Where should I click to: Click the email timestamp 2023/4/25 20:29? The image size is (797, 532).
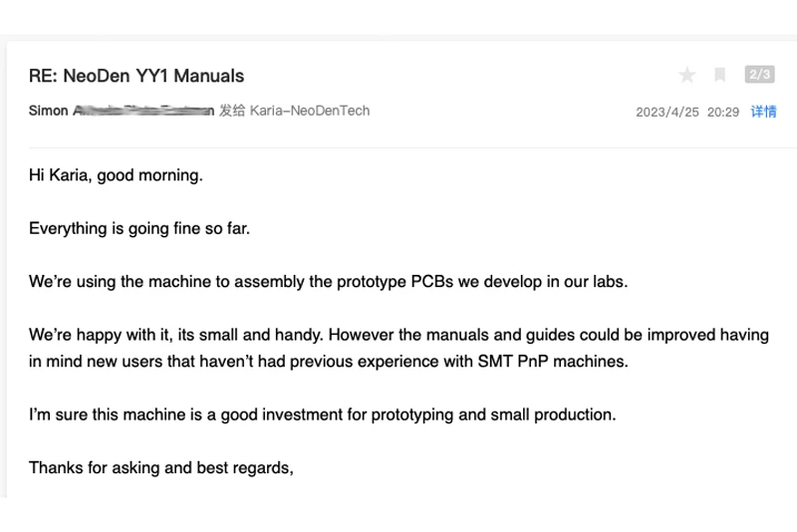click(687, 113)
